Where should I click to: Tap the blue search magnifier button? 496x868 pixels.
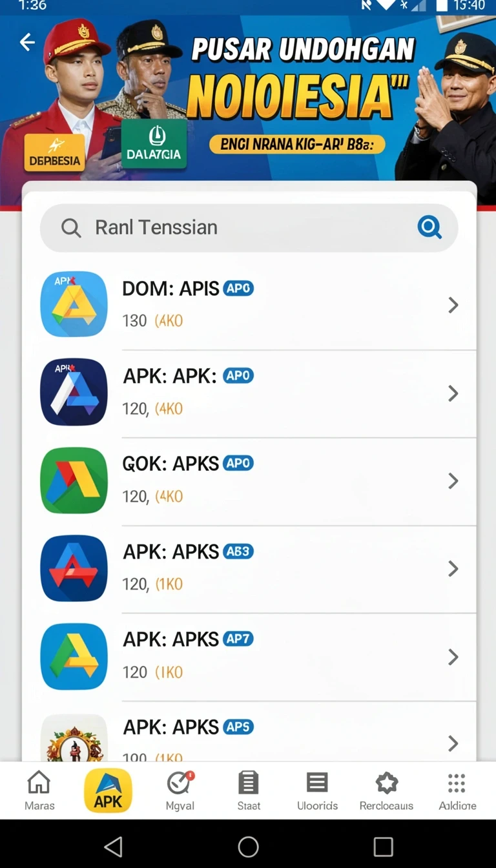[429, 227]
